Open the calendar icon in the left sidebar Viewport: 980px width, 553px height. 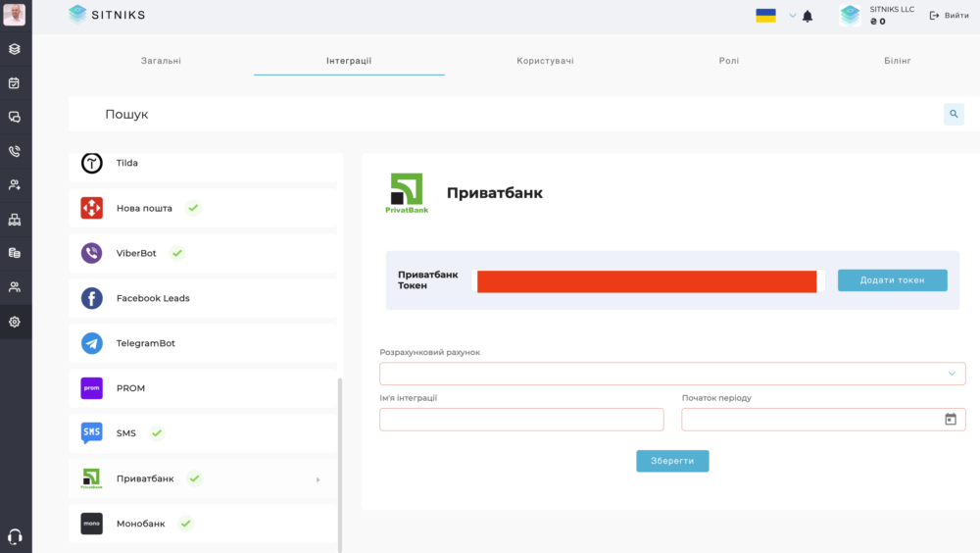[x=15, y=82]
